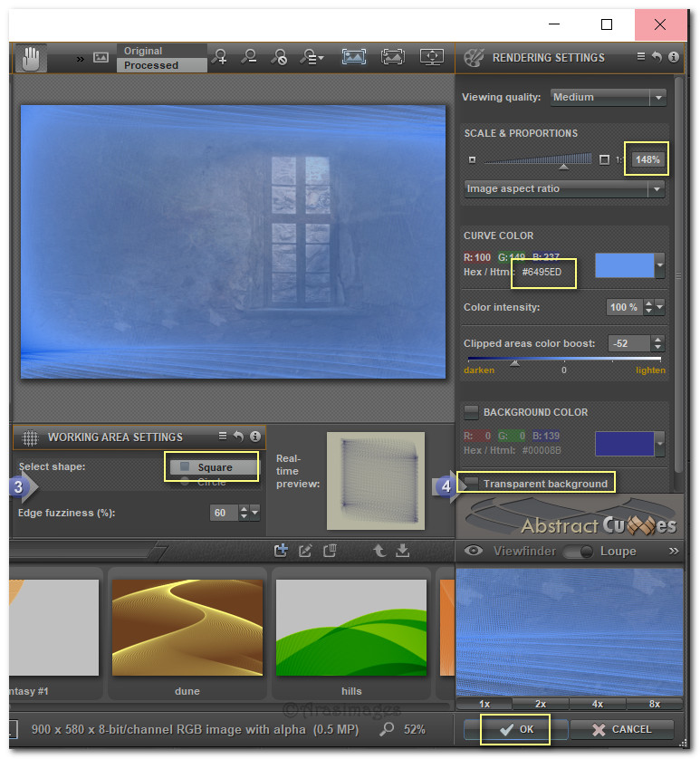Open Rendering Settings panel menu icon

point(640,57)
